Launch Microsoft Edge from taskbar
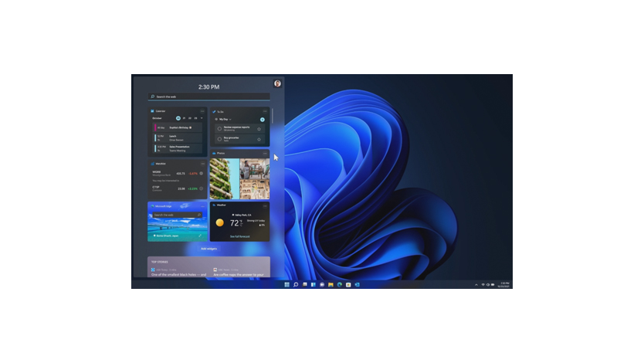The width and height of the screenshot is (644, 363). pyautogui.click(x=340, y=284)
